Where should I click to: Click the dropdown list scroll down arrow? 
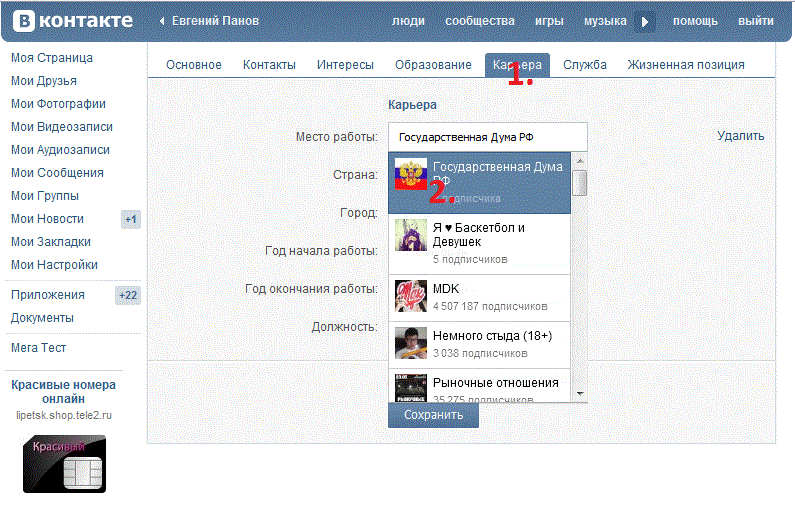(x=580, y=394)
